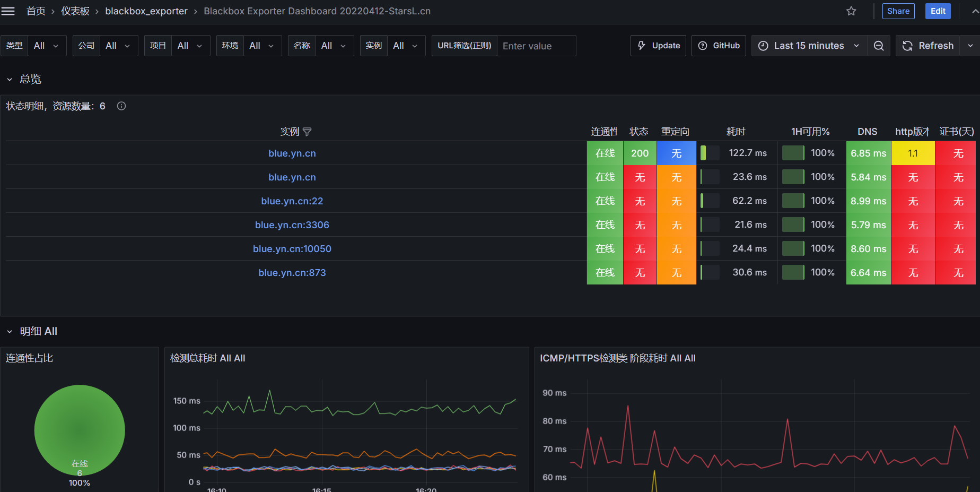
Task: Collapse the 总览 row section
Action: click(10, 79)
